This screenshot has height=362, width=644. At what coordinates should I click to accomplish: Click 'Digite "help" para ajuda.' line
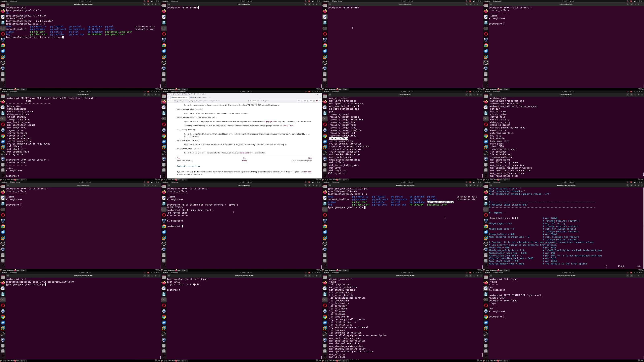tap(184, 285)
